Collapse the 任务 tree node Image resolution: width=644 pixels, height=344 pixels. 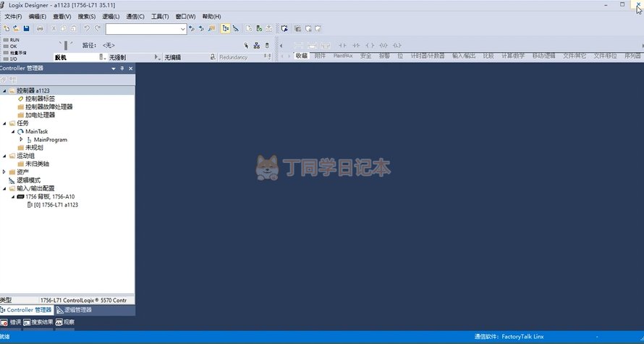pos(4,123)
